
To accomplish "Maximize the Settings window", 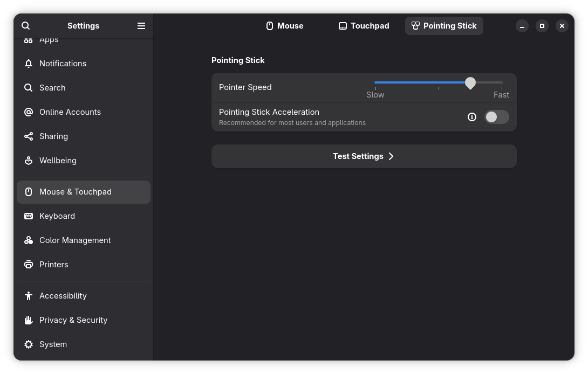I will click(x=542, y=26).
